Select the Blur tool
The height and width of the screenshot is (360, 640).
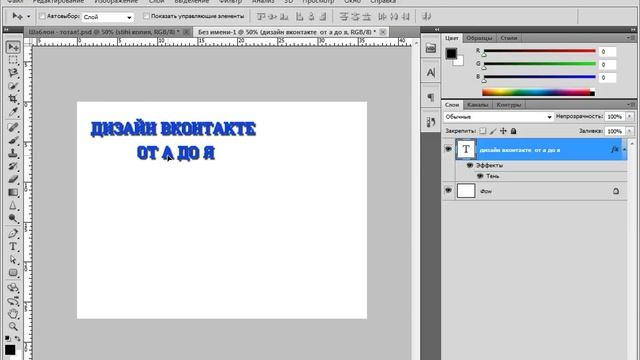pyautogui.click(x=13, y=205)
